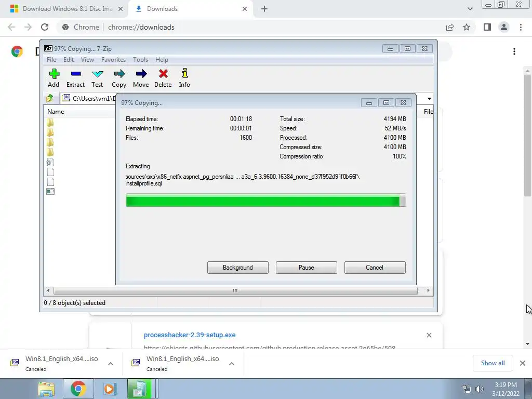Click the Test toolbar icon in 7-Zip
532x399 pixels.
(97, 78)
